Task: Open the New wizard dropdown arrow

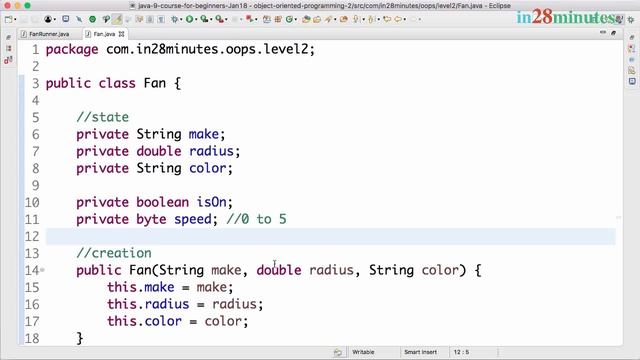Action: point(15,20)
